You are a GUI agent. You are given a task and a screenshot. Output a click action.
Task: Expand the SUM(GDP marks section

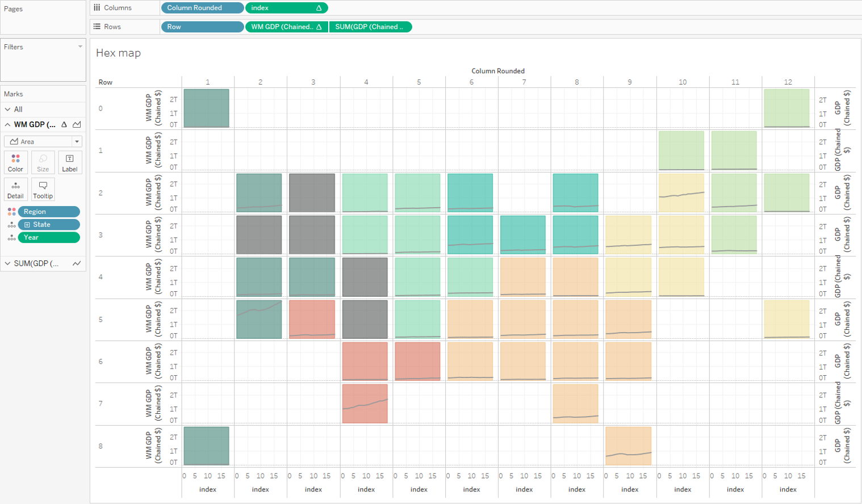click(x=7, y=263)
